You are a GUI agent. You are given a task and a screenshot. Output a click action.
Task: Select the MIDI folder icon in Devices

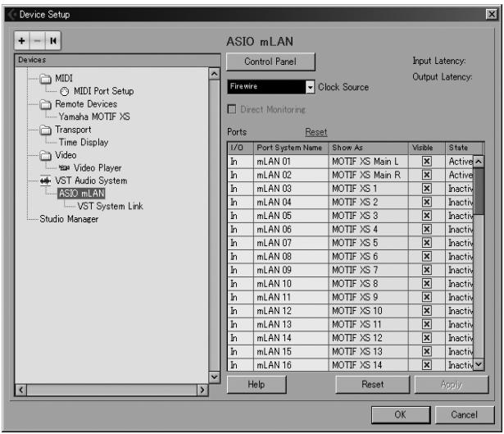46,79
